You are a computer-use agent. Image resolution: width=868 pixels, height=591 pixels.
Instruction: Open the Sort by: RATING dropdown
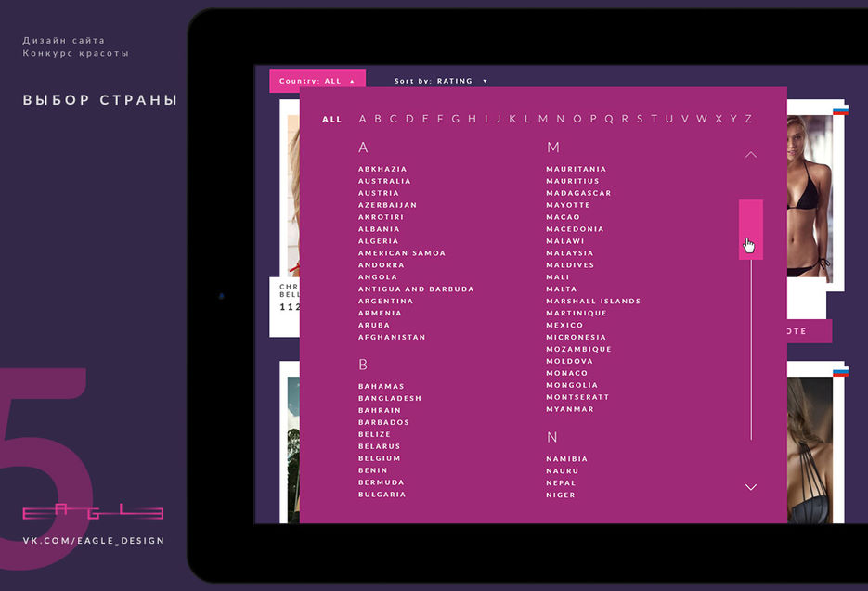441,81
